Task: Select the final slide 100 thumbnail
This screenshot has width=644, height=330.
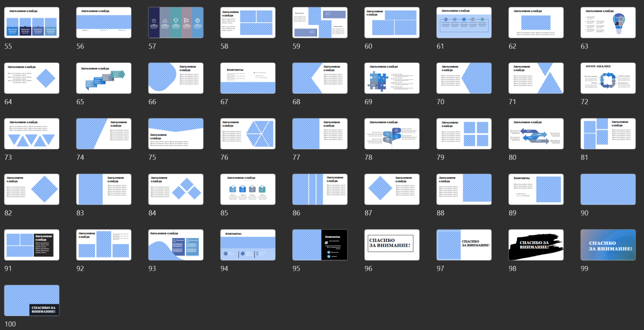Action: pos(31,300)
